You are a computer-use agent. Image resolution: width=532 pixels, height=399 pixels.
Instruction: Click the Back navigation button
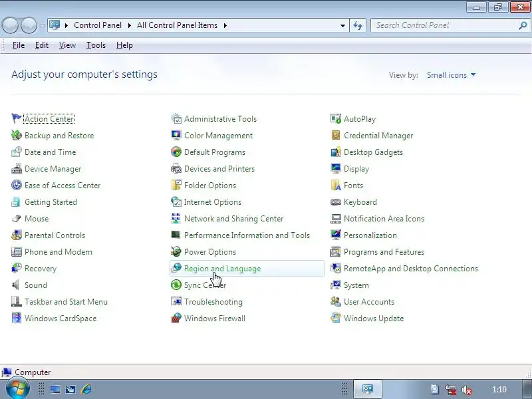pos(10,25)
